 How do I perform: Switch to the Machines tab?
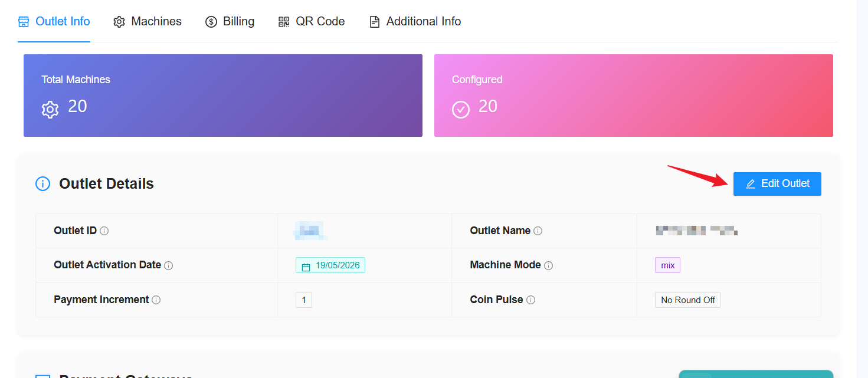pyautogui.click(x=148, y=21)
